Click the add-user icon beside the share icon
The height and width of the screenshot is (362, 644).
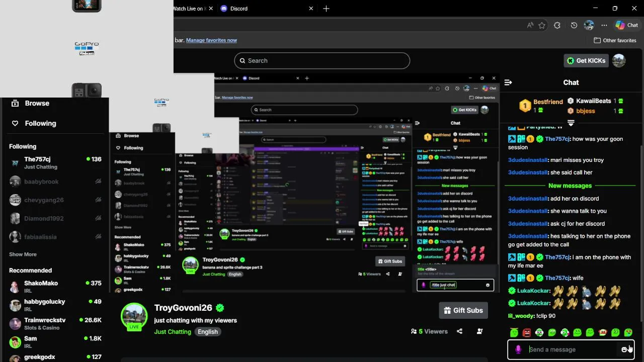coord(479,331)
